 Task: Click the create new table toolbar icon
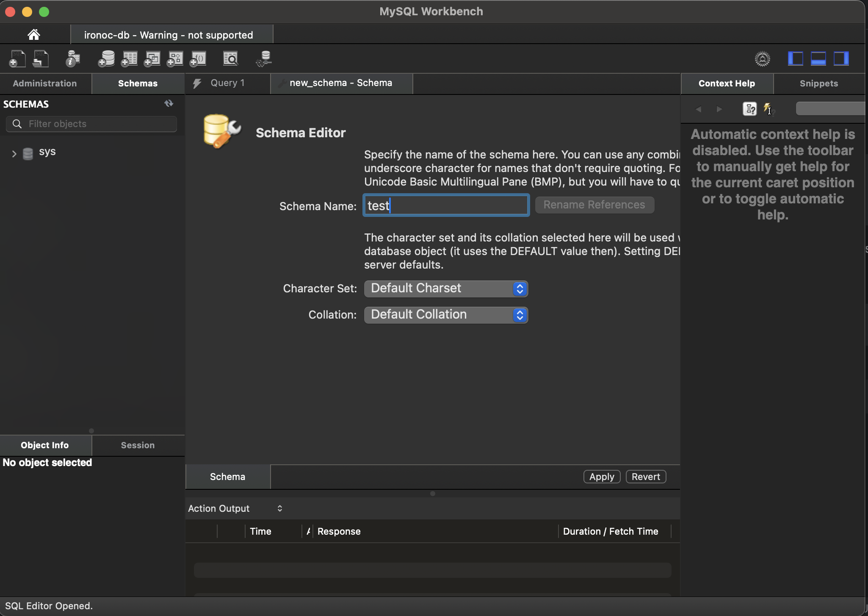point(129,58)
